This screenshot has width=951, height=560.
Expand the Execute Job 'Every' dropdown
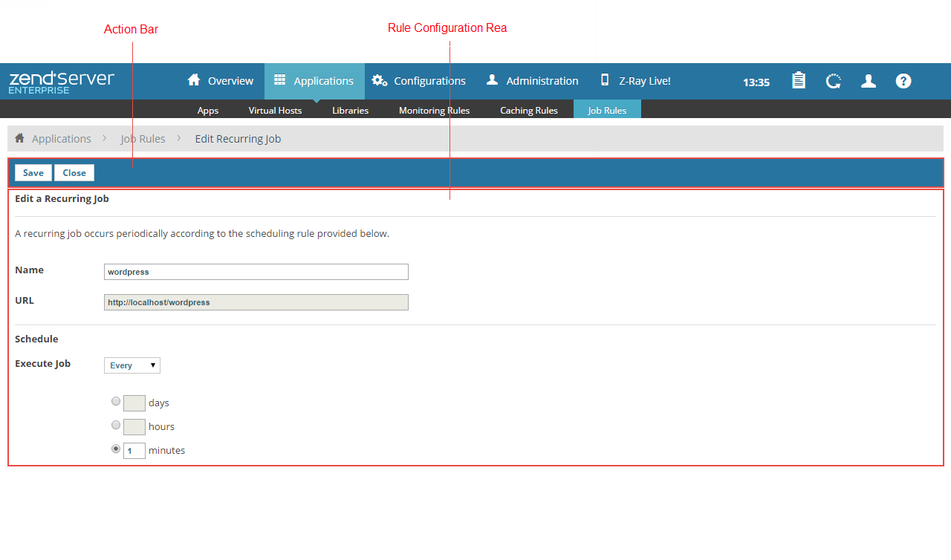[x=132, y=365]
